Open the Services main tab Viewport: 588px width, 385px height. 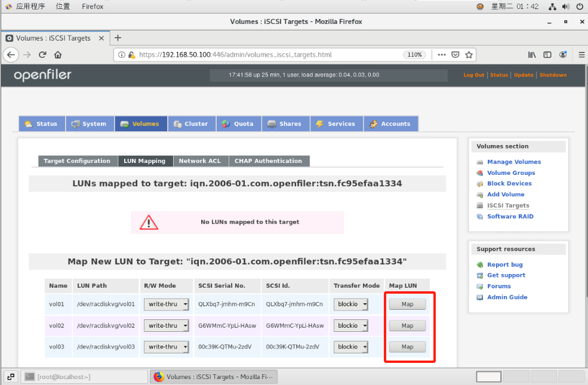pyautogui.click(x=337, y=124)
